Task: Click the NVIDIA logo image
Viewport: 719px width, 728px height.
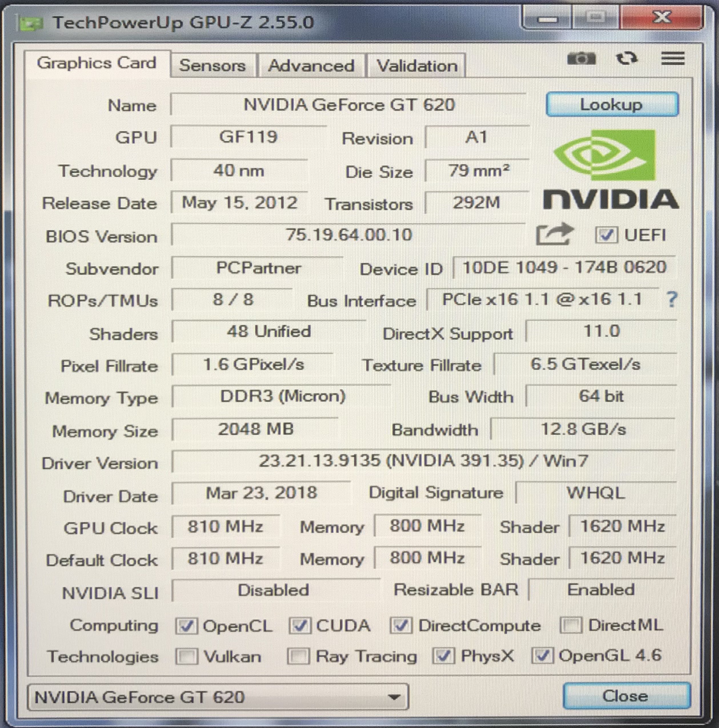Action: (x=610, y=169)
